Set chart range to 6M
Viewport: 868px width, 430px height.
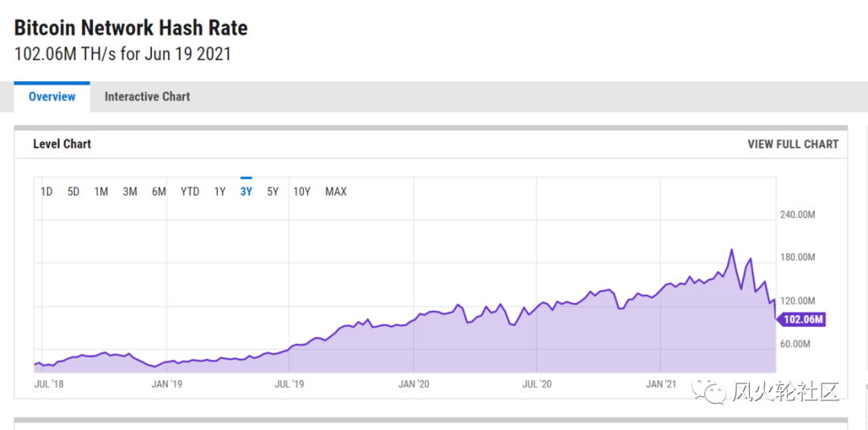[159, 192]
